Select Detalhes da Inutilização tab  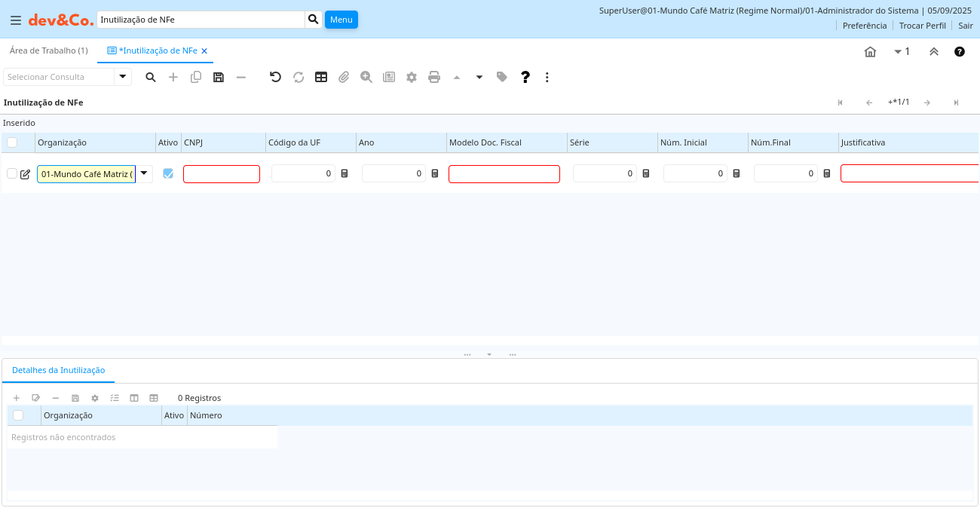(58, 370)
